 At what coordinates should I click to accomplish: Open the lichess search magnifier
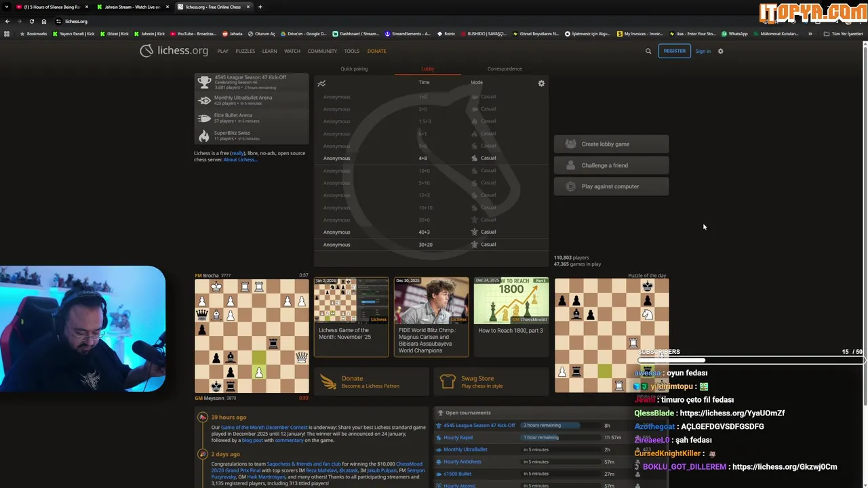point(648,51)
